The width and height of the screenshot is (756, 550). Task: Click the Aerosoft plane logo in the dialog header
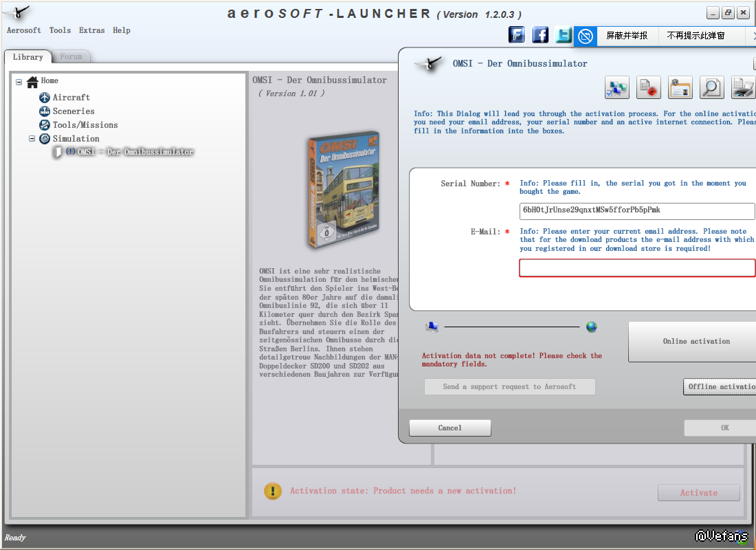428,63
